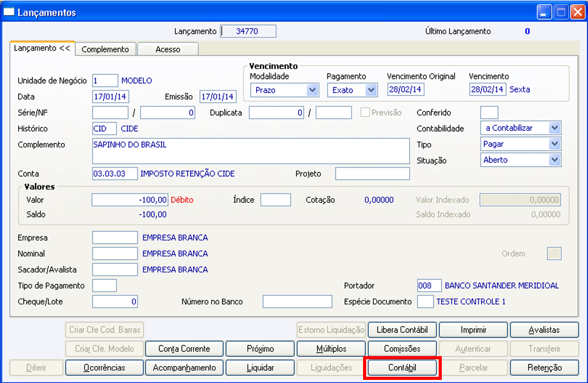Click the Conferido field
This screenshot has width=588, height=383.
[489, 112]
